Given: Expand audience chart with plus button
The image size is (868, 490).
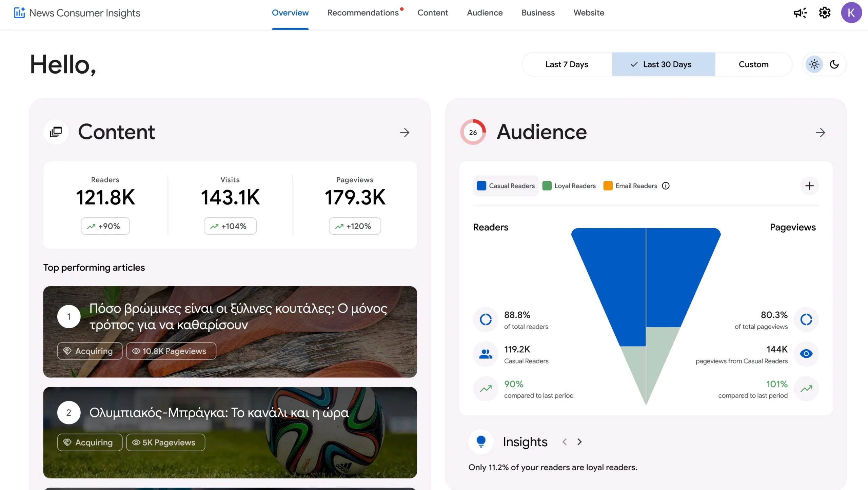Looking at the screenshot, I should click(809, 186).
